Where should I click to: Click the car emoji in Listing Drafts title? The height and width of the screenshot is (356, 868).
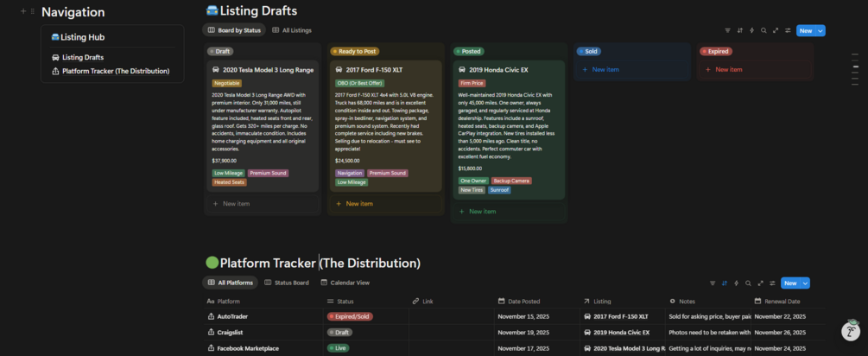[212, 10]
